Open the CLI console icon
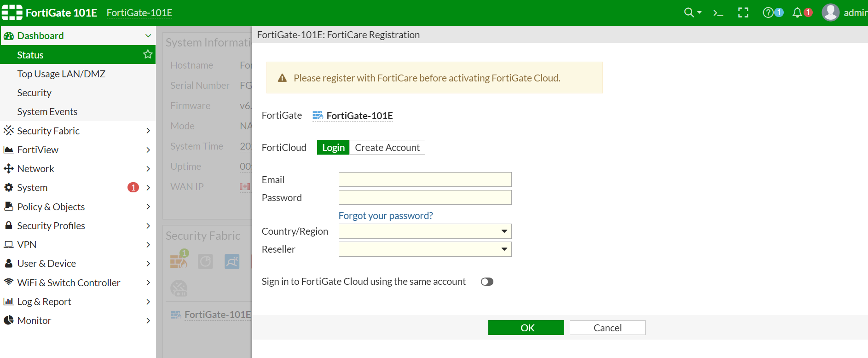The image size is (868, 358). point(718,13)
